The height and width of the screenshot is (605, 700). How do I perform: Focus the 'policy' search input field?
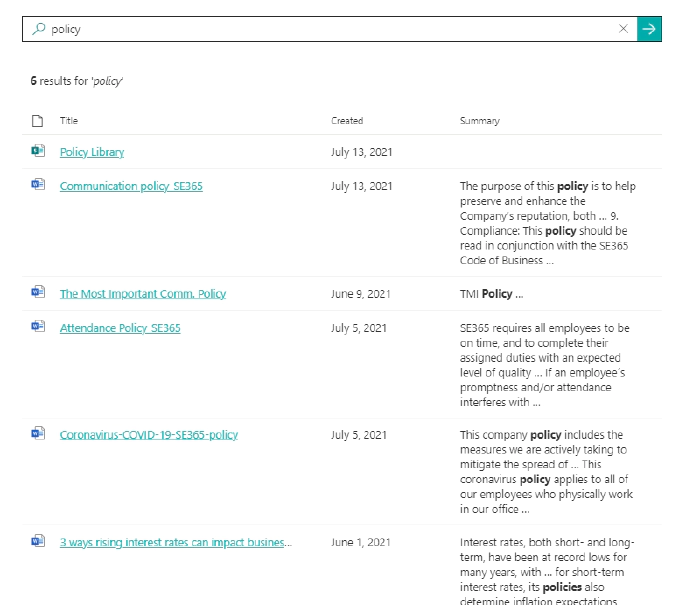(x=330, y=29)
